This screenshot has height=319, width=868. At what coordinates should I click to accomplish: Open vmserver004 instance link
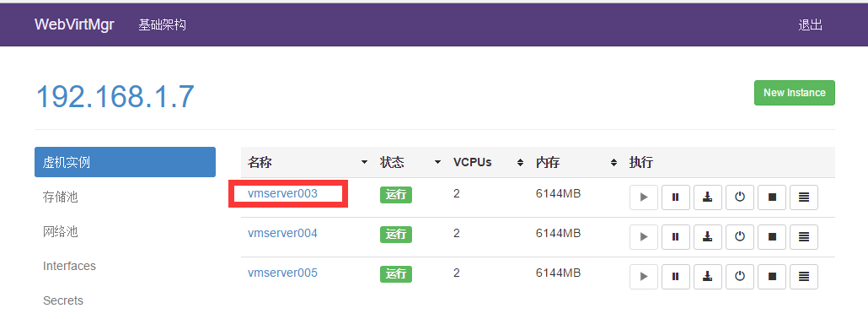(283, 233)
